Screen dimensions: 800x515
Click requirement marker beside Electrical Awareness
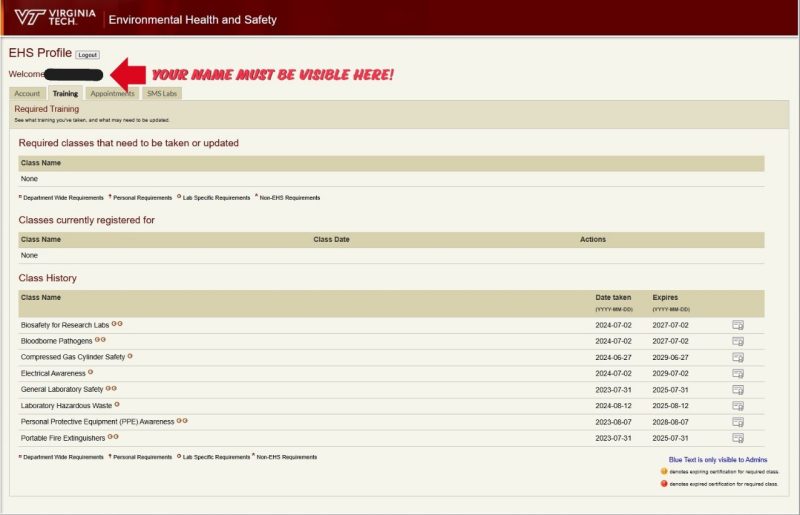click(x=90, y=372)
